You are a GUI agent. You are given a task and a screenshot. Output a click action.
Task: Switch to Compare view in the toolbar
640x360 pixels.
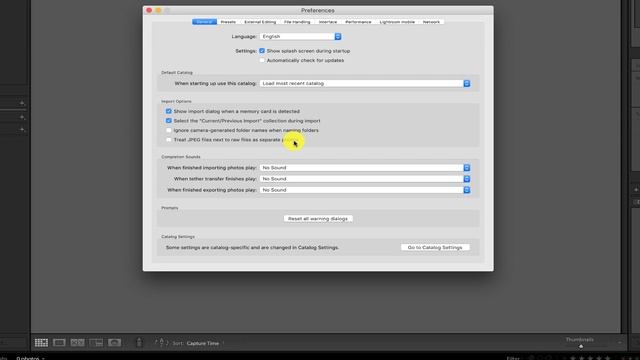[78, 342]
